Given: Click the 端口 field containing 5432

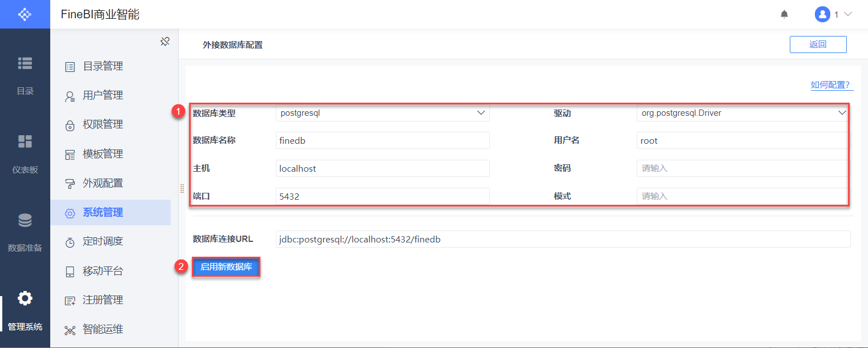Looking at the screenshot, I should [383, 196].
